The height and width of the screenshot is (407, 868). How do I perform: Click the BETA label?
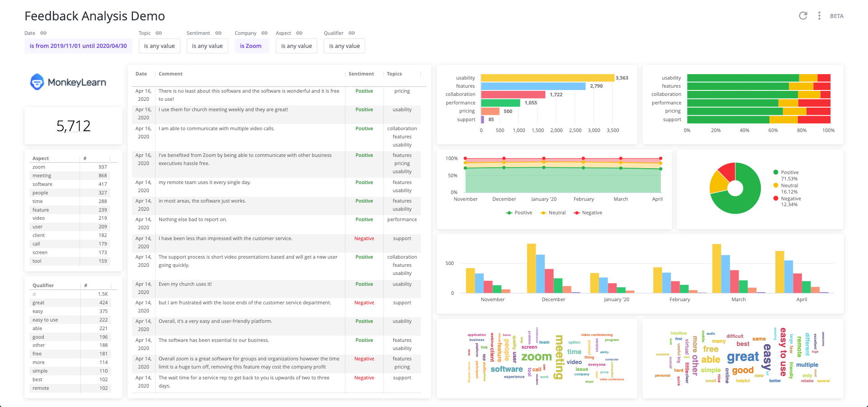click(837, 16)
